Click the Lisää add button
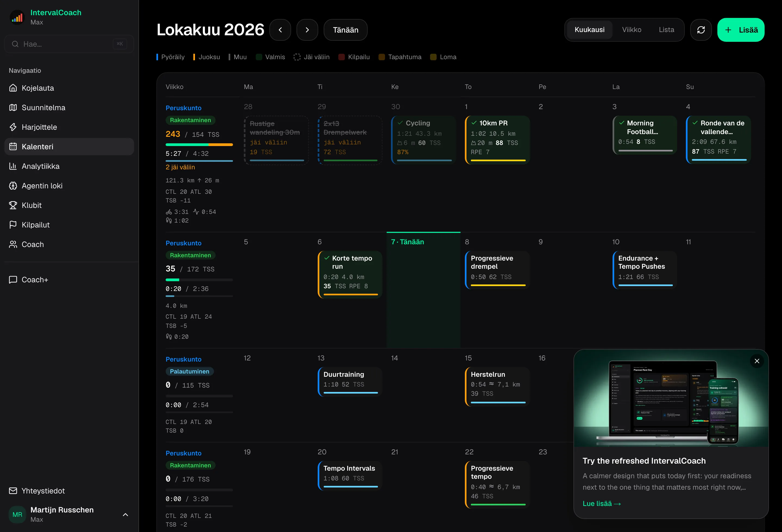This screenshot has height=532, width=782. 741,30
